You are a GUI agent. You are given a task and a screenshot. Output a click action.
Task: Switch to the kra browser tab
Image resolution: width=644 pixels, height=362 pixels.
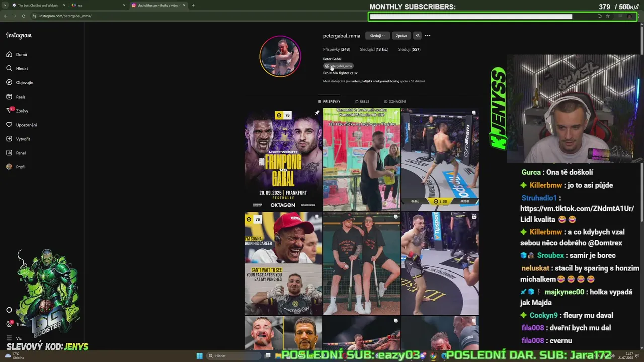coord(98,5)
